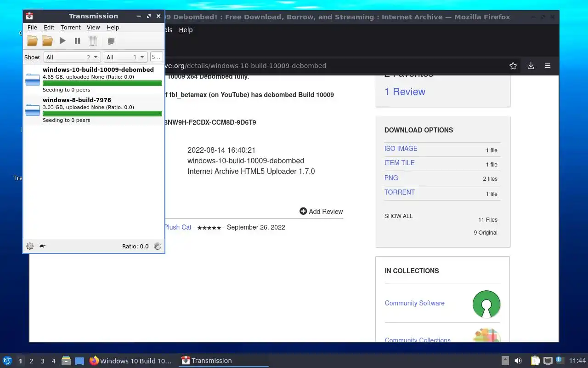Click the Start torrent play icon
This screenshot has height=368, width=588.
(x=62, y=41)
